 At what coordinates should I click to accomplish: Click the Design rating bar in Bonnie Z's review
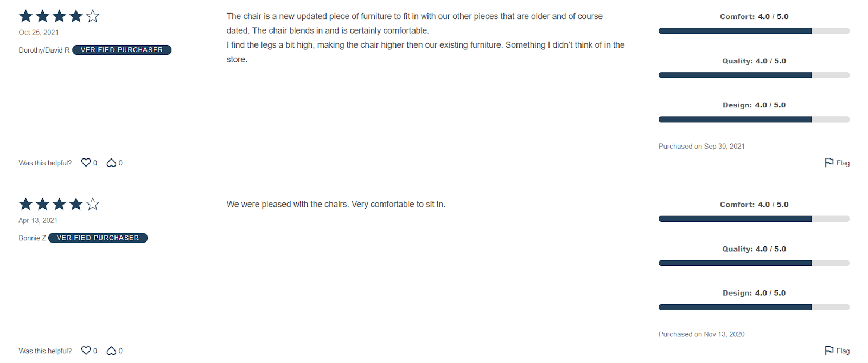pyautogui.click(x=754, y=307)
